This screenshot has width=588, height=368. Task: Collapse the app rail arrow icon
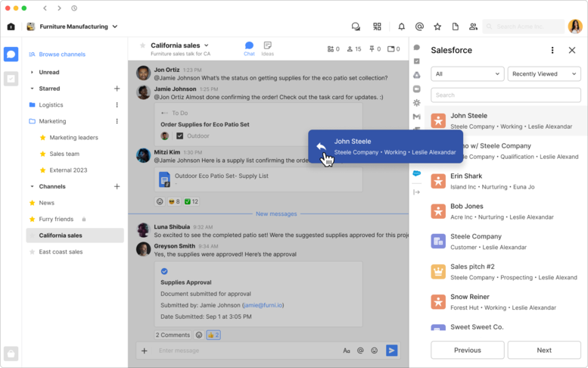[x=417, y=192]
